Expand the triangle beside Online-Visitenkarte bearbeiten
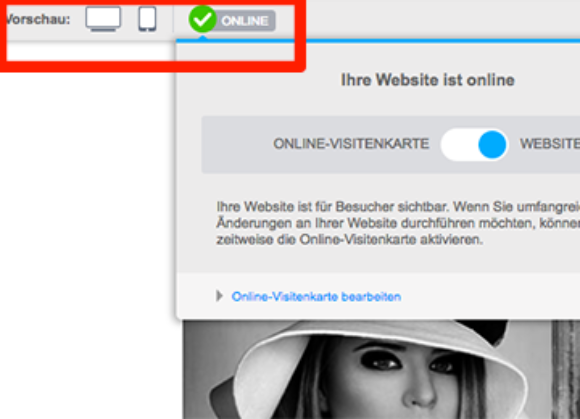580x419 pixels. pyautogui.click(x=219, y=296)
